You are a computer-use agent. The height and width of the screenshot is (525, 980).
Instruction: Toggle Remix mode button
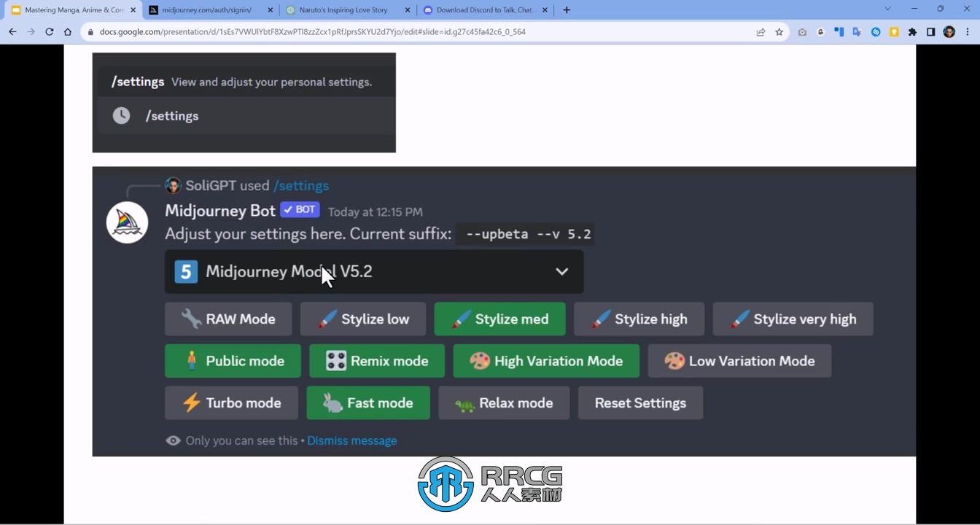point(377,361)
